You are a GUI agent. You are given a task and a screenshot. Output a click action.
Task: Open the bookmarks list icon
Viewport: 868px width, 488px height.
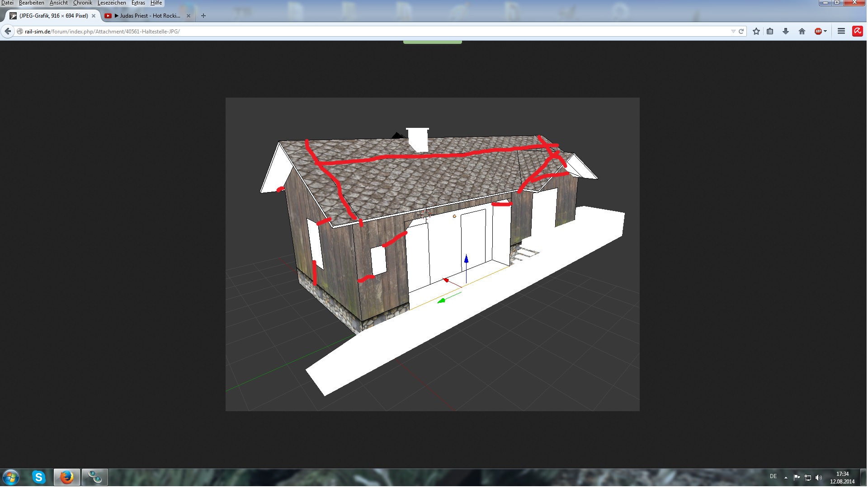tap(770, 31)
